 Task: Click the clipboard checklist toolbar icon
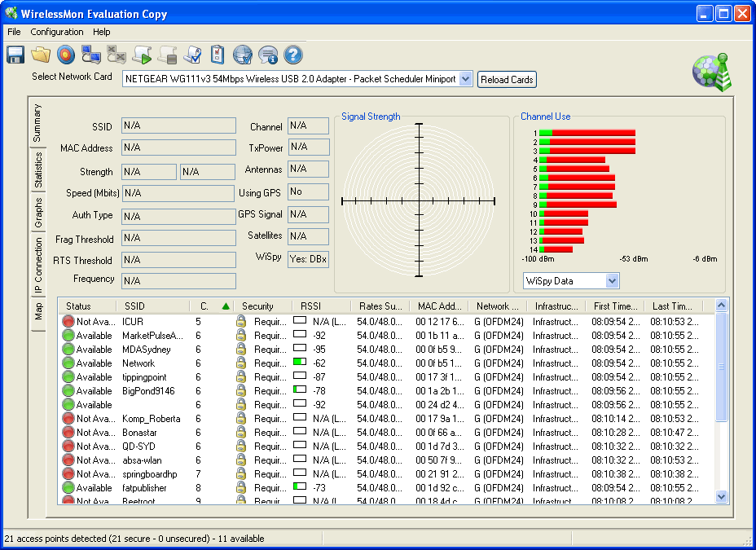(x=218, y=55)
